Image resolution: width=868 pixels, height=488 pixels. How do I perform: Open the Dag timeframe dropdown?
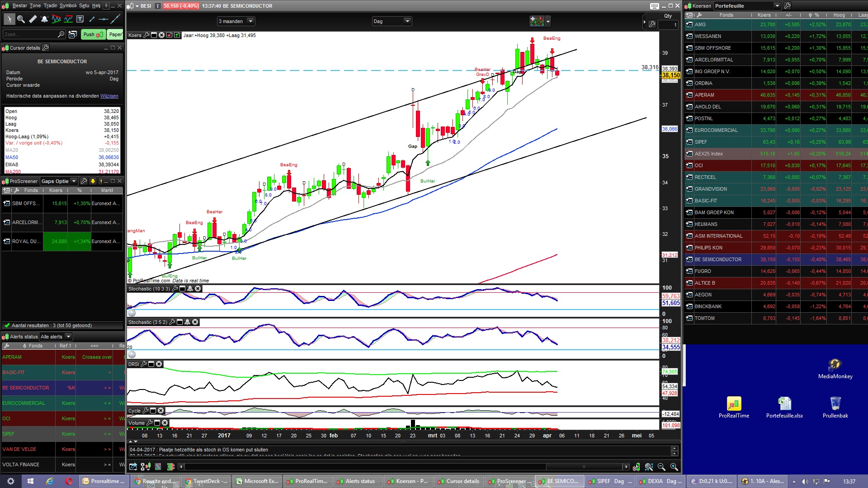point(407,21)
